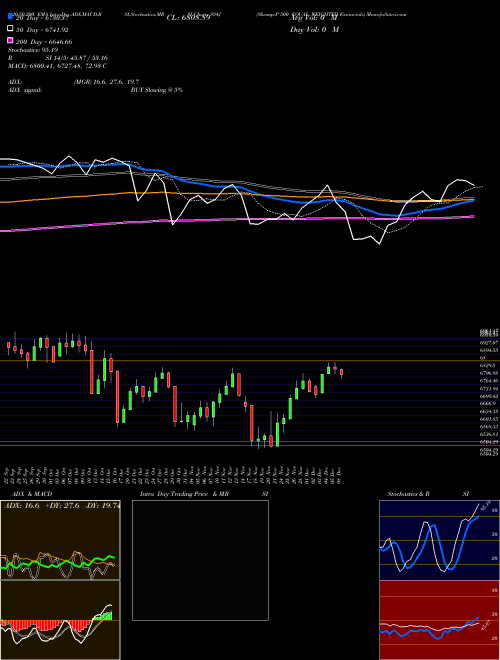Image resolution: width=500 pixels, height=660 pixels.
Task: Click the '-DY: 19.74' reading in the ADX panel
Action: coord(103,506)
